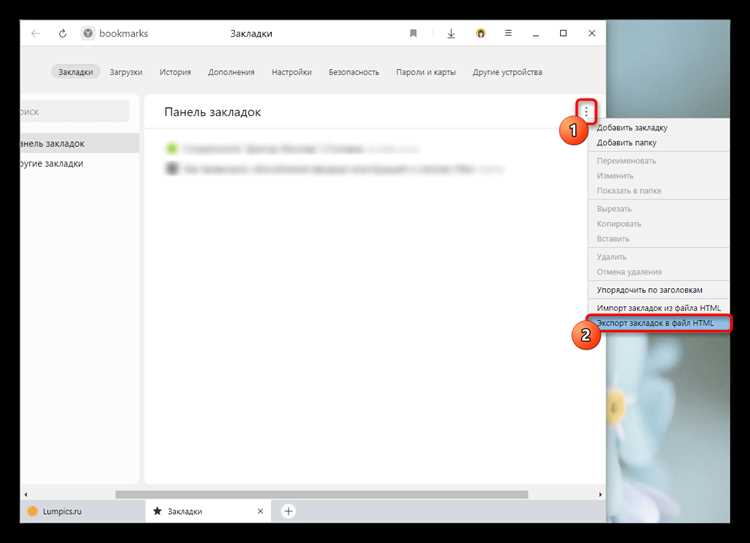
Task: Open the Другие устройства tab
Action: coord(507,72)
